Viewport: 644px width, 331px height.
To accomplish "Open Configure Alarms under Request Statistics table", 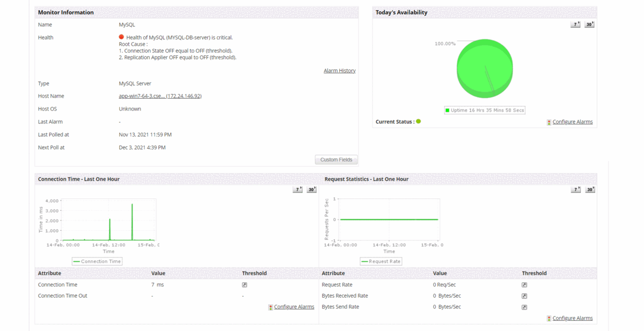I will (x=573, y=318).
